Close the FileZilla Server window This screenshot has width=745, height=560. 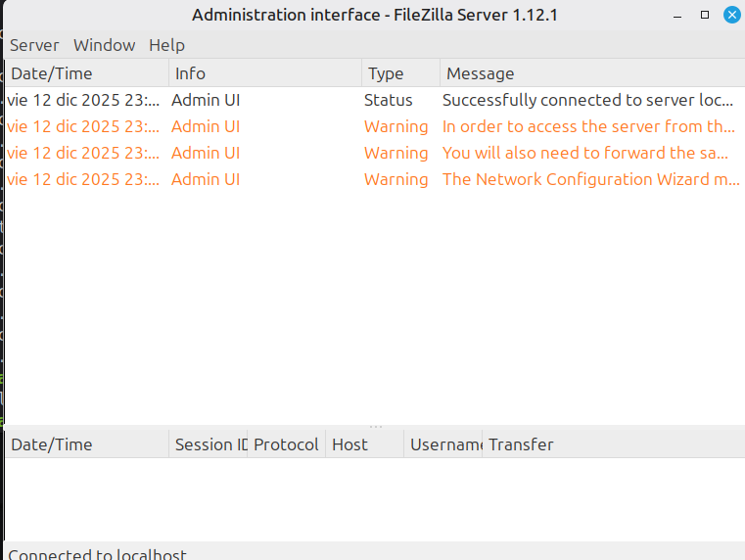(731, 15)
